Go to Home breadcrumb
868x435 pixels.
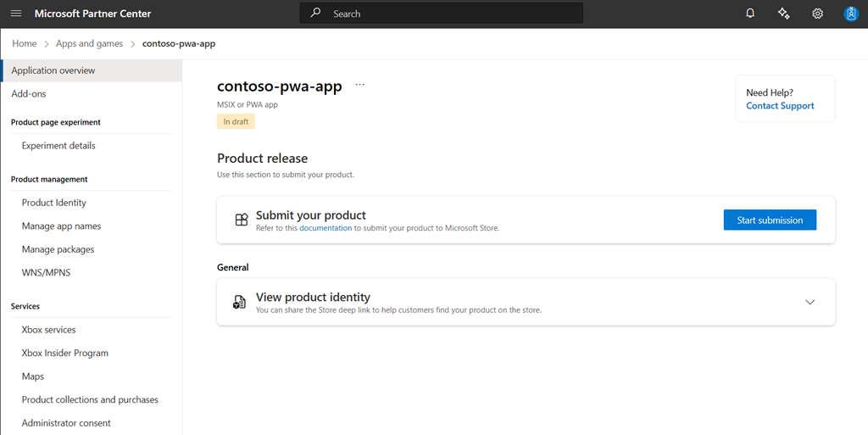click(x=25, y=44)
